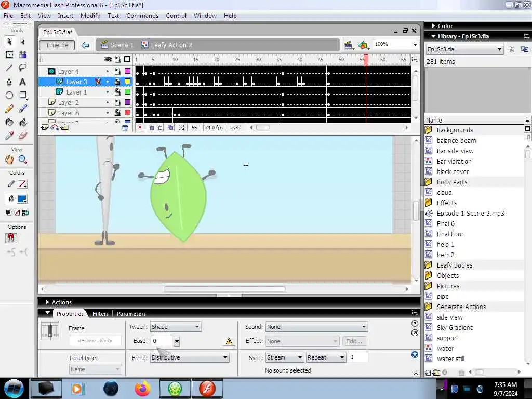
Task: Select the Pen tool
Action: coord(9,82)
